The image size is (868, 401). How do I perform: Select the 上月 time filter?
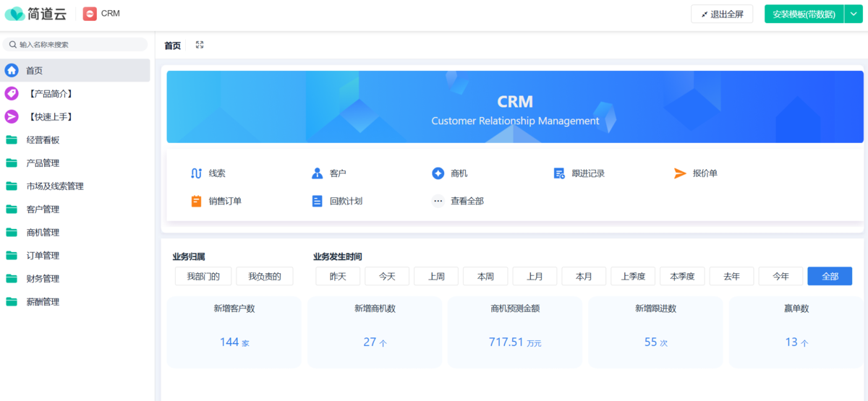tap(535, 276)
